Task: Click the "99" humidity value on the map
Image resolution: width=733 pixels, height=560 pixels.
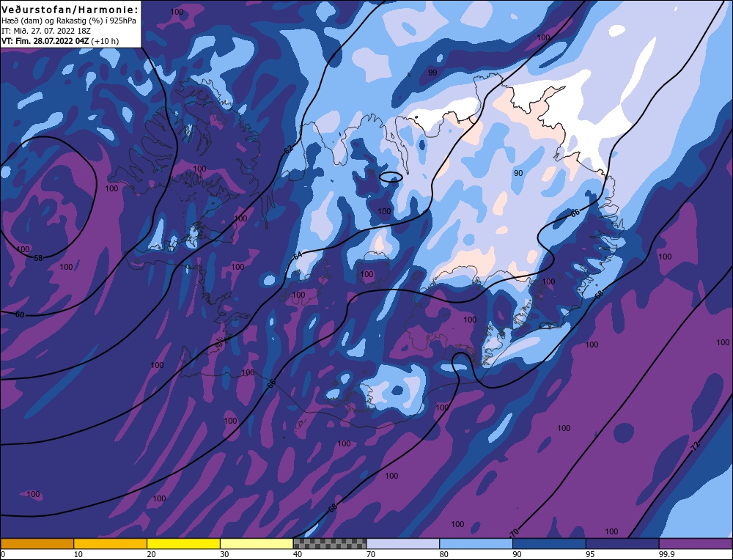Action: click(432, 73)
